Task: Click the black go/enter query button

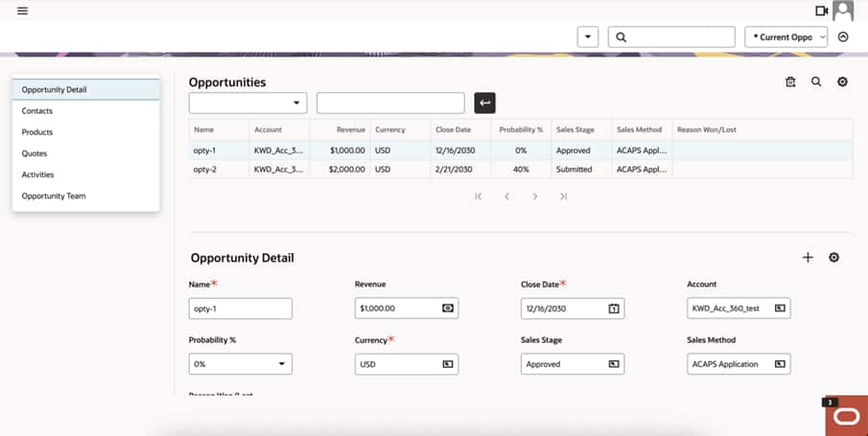Action: coord(485,103)
